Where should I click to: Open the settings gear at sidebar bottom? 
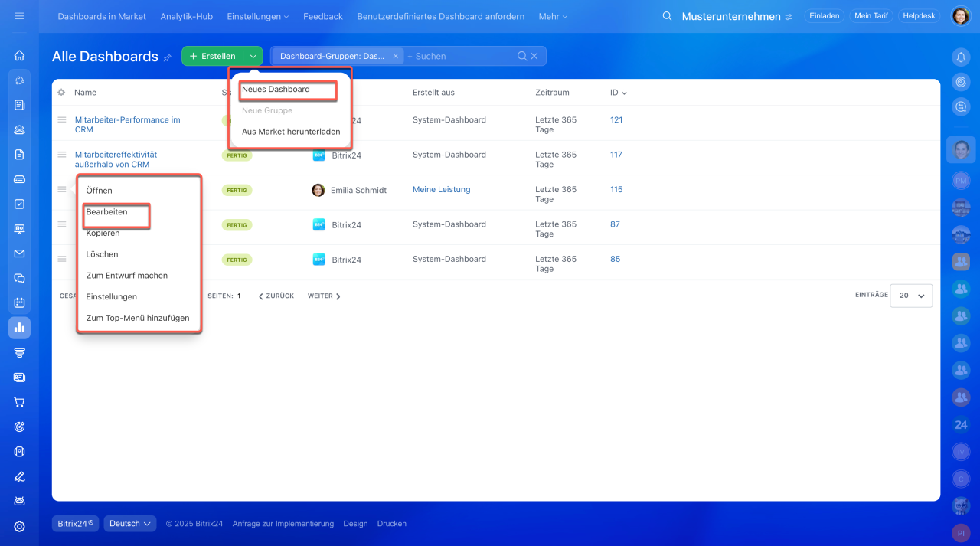(x=19, y=526)
